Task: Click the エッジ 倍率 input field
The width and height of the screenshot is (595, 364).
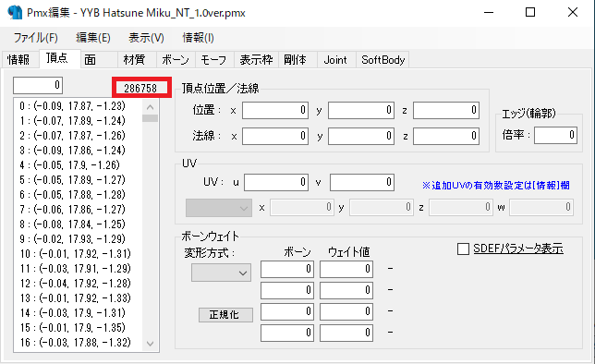Action: pyautogui.click(x=555, y=135)
